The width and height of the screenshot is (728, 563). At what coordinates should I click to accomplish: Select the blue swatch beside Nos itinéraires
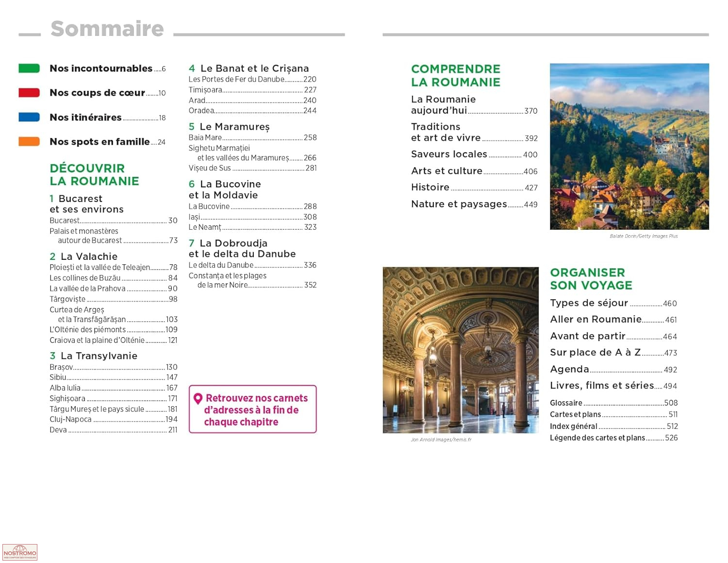click(29, 117)
